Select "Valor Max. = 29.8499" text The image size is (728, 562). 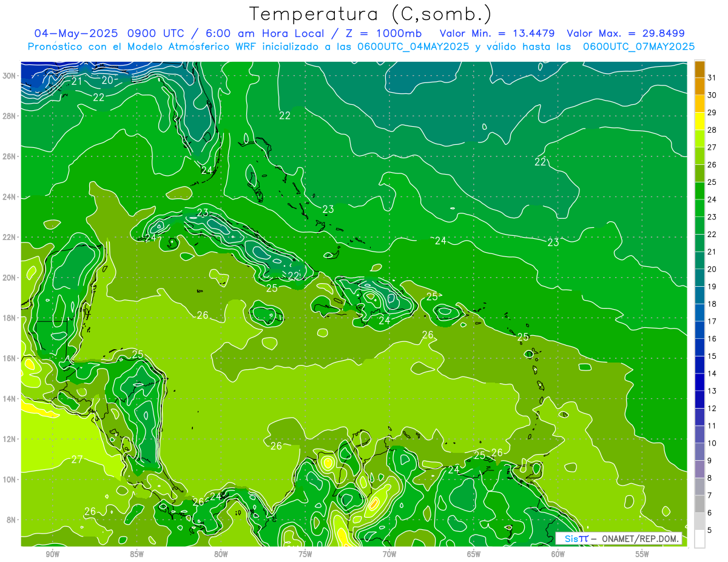tap(626, 33)
